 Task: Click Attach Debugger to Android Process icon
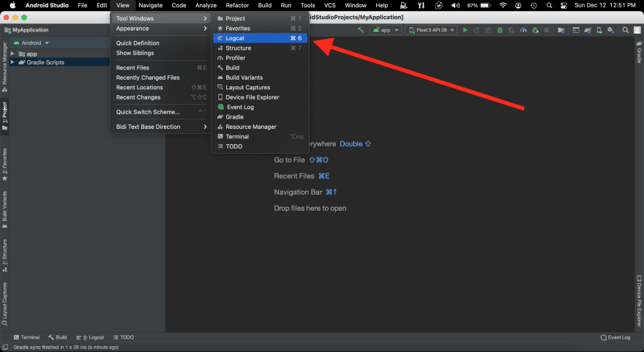[x=535, y=30]
